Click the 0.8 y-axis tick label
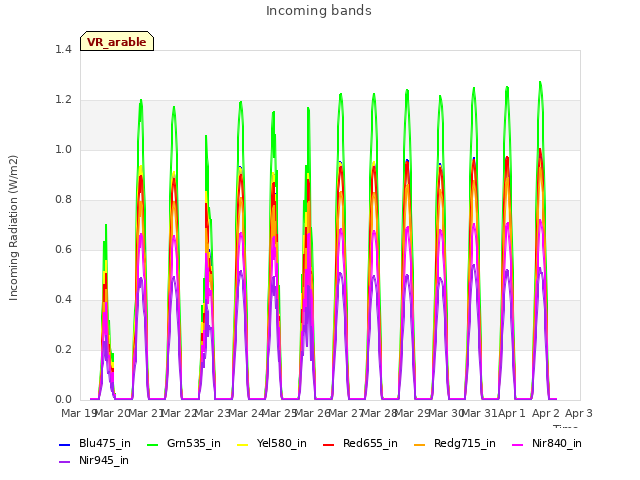640x480 pixels. 63,200
